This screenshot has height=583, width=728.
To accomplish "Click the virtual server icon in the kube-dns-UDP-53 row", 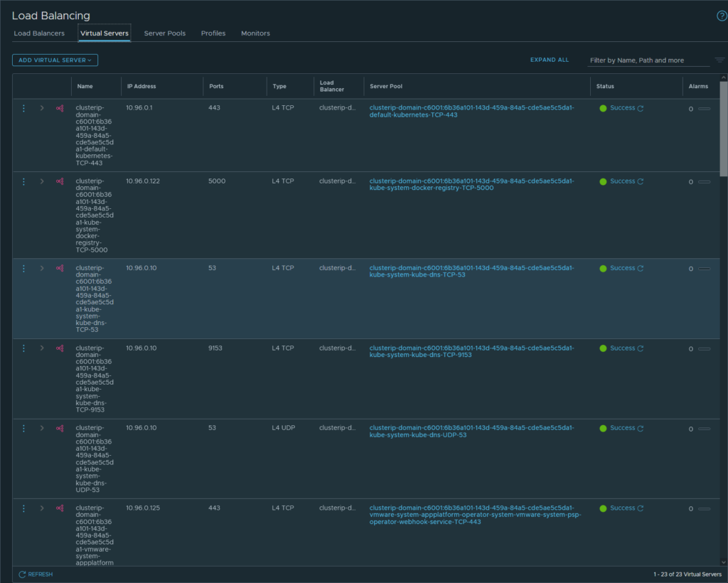I will [x=60, y=429].
